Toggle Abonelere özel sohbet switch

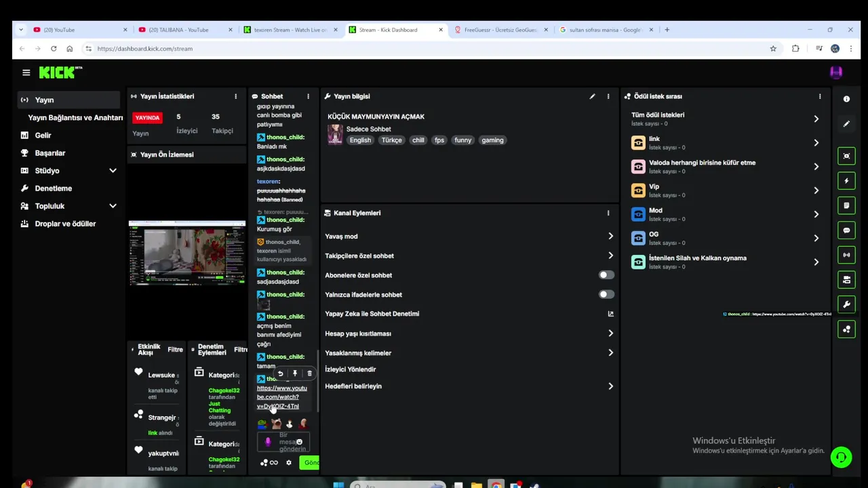point(606,275)
